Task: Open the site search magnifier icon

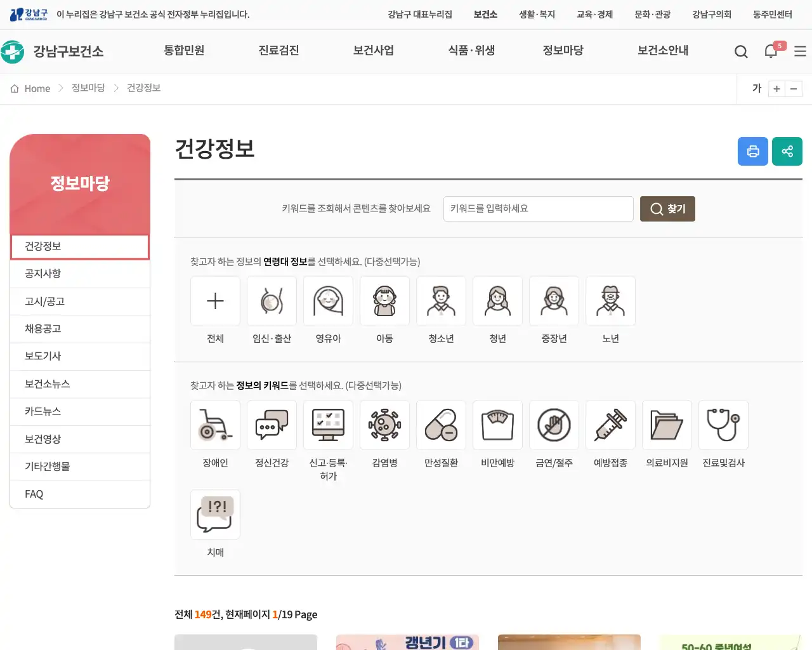Action: click(741, 51)
